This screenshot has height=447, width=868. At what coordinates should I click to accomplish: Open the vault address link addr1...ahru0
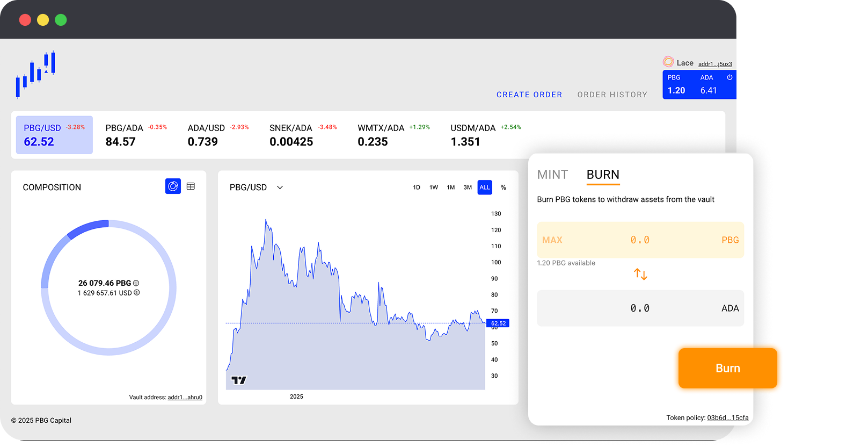[x=185, y=398]
